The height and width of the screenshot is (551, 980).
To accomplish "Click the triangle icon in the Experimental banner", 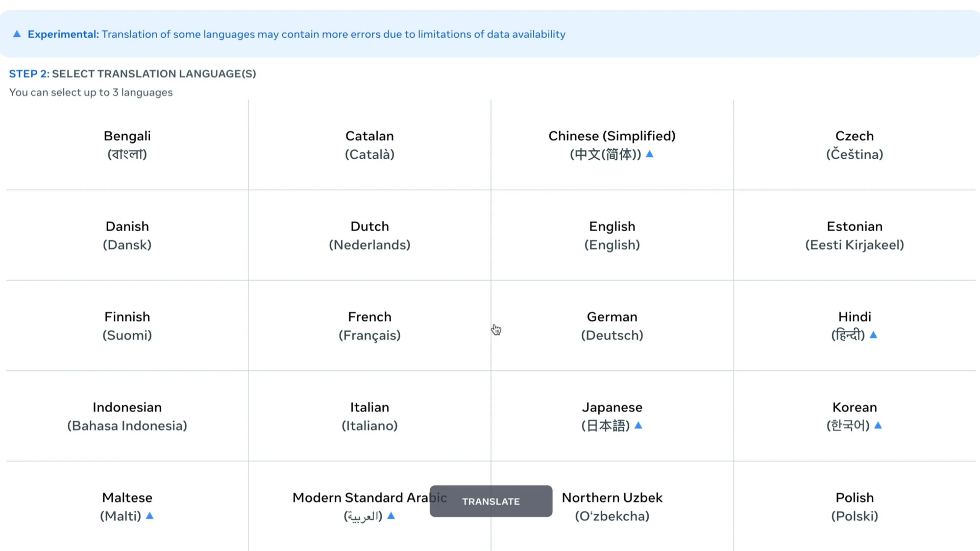I will coord(17,34).
